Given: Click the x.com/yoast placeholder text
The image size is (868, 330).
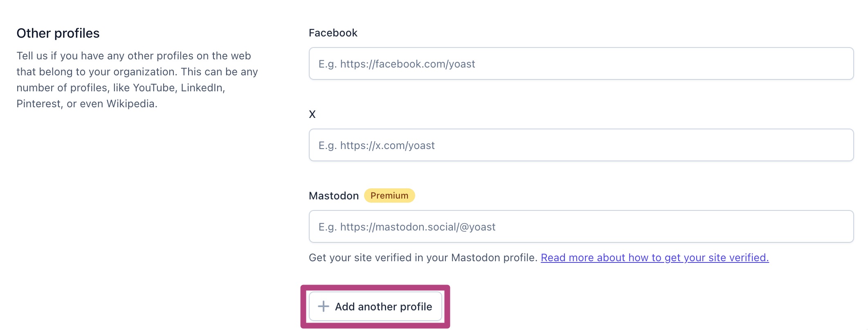Looking at the screenshot, I should point(377,145).
